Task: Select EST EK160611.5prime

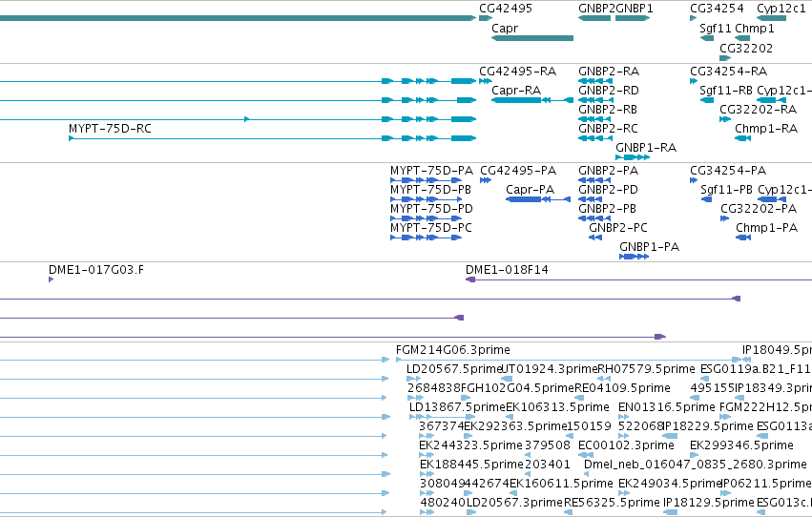Action: (561, 484)
